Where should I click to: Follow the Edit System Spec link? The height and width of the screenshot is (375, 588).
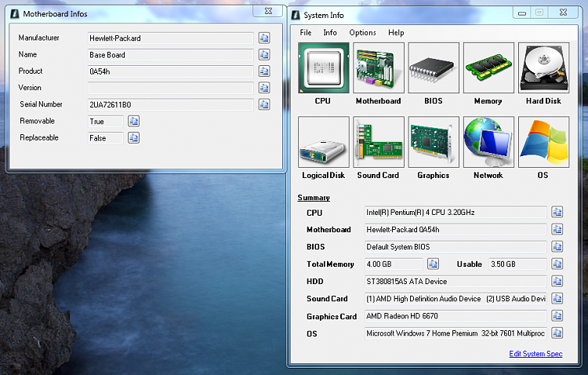pos(535,354)
